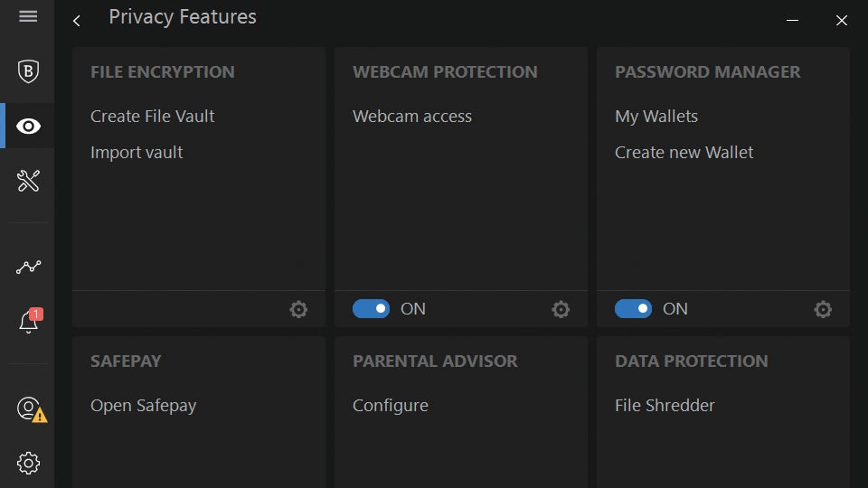This screenshot has width=868, height=488.
Task: Open Webcam access settings
Action: (x=412, y=117)
